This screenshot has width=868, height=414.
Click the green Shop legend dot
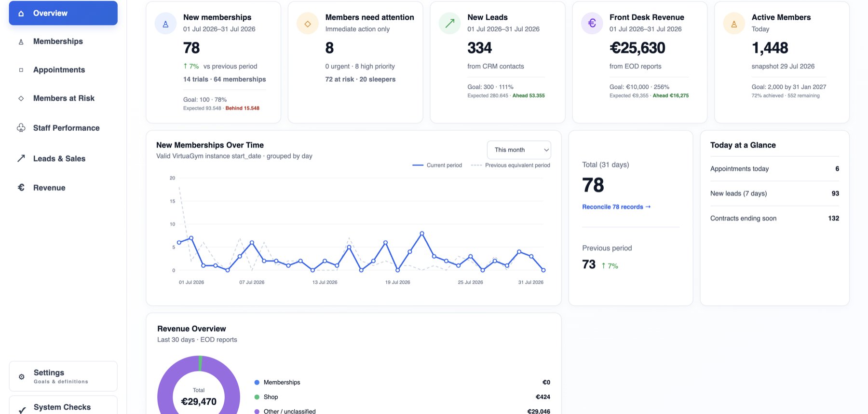257,397
